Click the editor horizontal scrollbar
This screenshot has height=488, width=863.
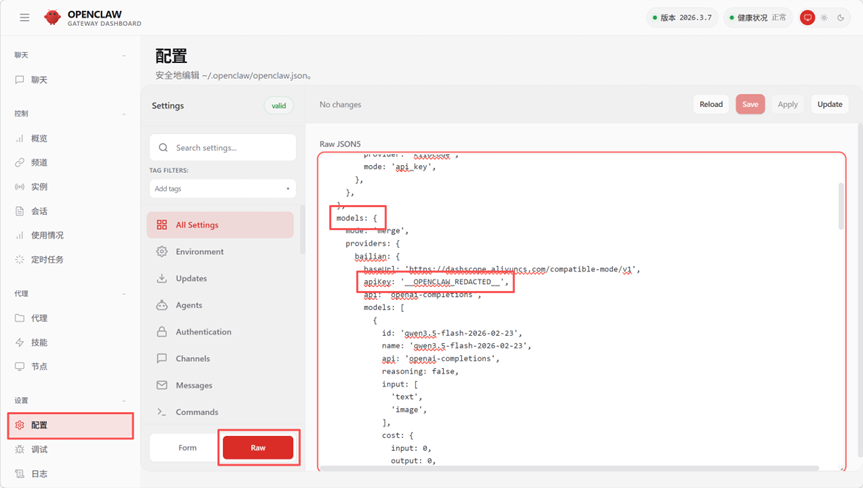(570, 468)
